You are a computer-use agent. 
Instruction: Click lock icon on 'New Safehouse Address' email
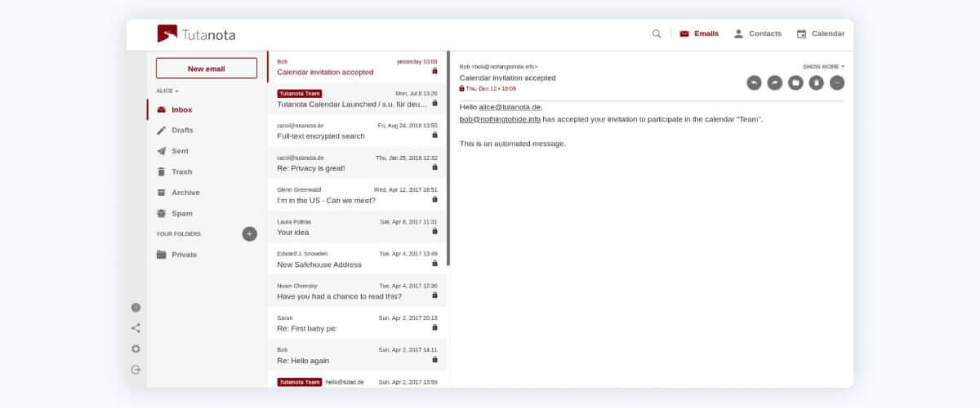[434, 264]
